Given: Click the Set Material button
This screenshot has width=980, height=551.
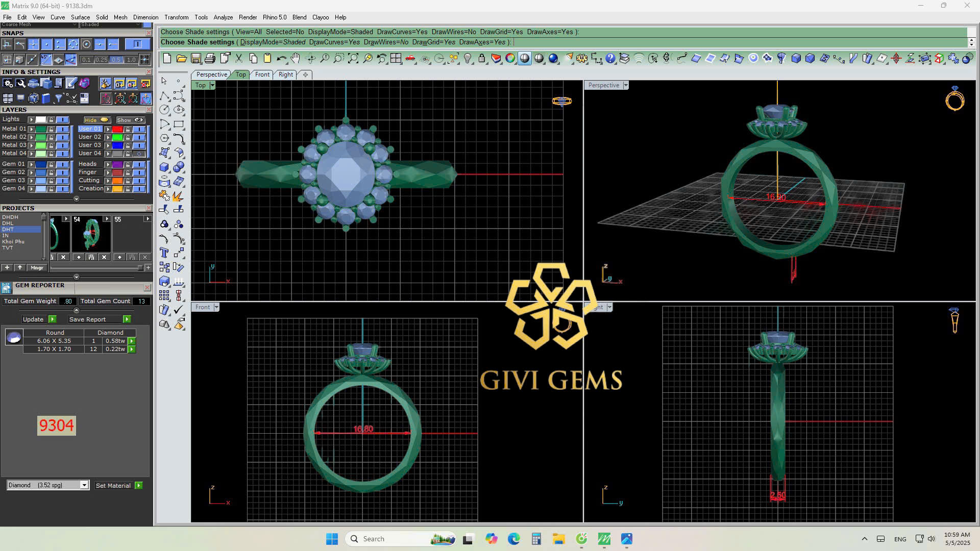Looking at the screenshot, I should (x=118, y=486).
